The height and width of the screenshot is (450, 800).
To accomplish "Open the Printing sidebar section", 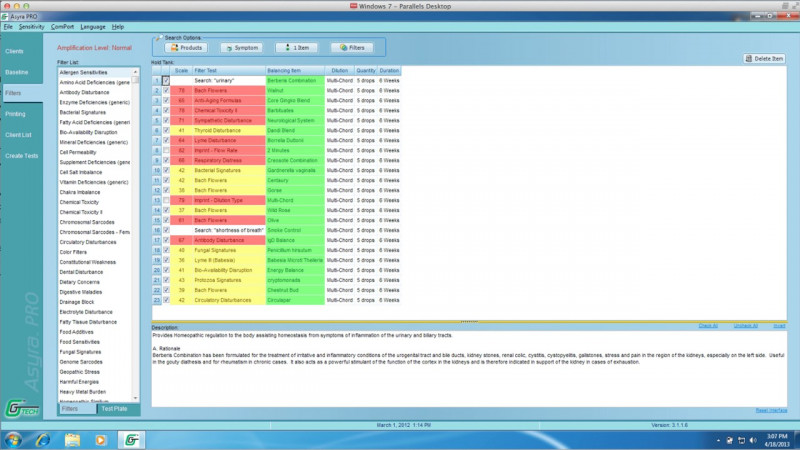I will pos(15,114).
